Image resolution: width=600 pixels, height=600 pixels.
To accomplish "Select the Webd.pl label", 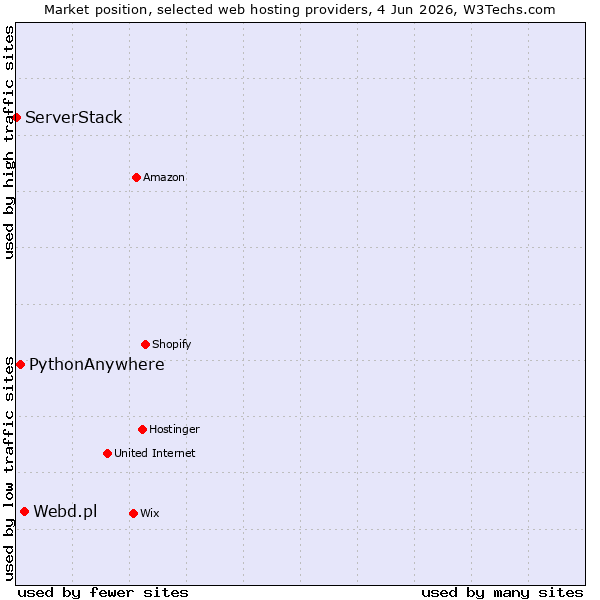I will click(x=65, y=512).
